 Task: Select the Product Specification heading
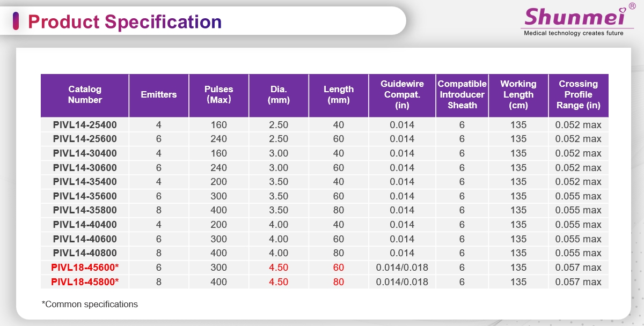[125, 21]
